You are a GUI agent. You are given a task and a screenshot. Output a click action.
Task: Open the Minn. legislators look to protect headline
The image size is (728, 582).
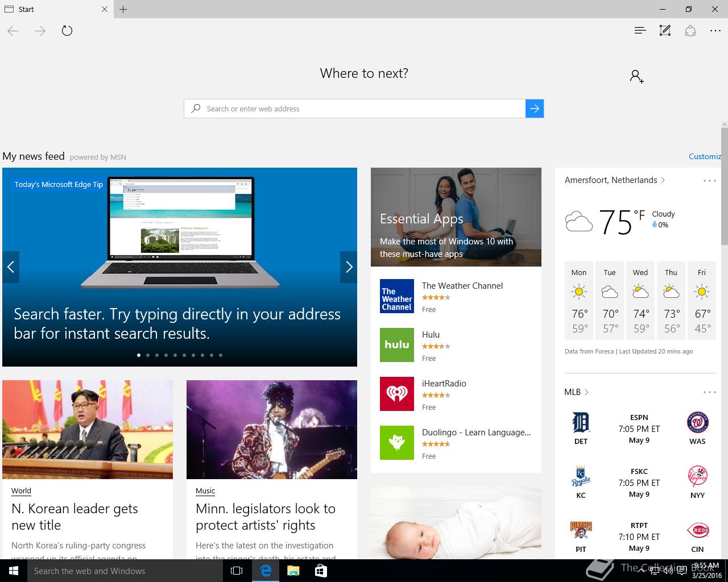click(266, 517)
